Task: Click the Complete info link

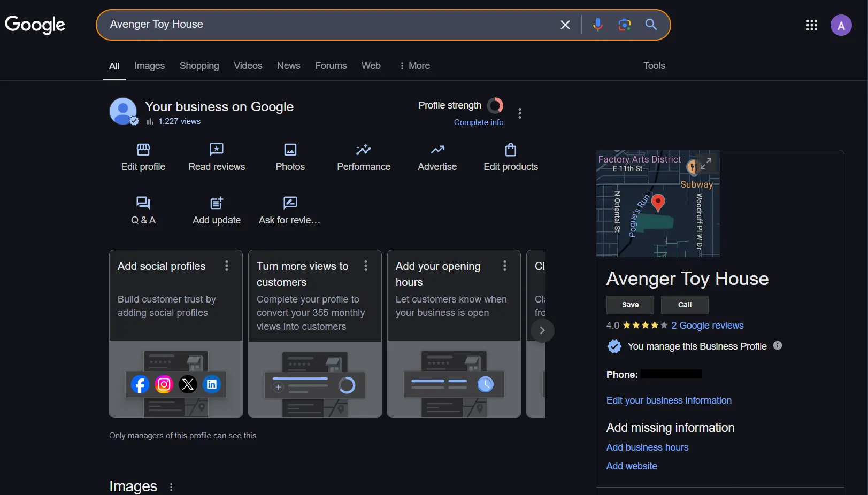Action: pos(479,122)
